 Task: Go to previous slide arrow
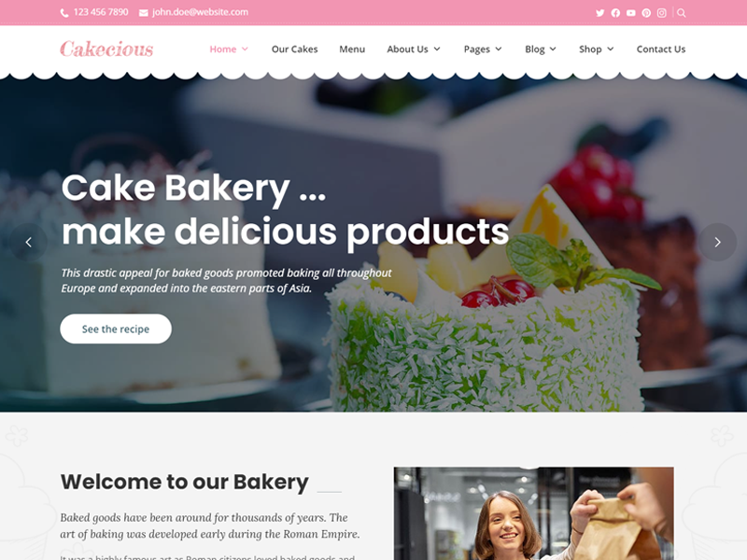click(x=29, y=242)
